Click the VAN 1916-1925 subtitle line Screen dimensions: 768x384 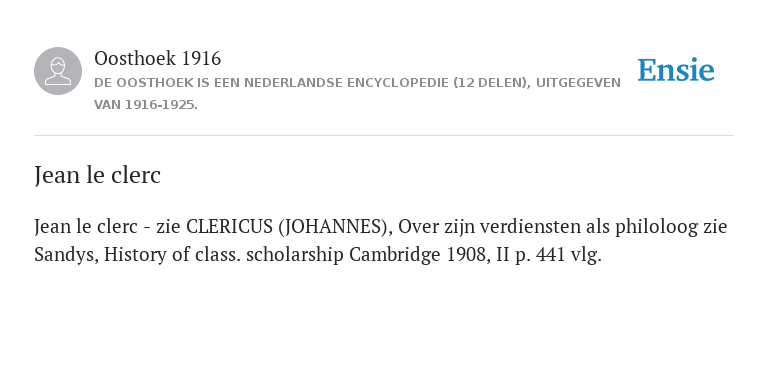point(145,105)
